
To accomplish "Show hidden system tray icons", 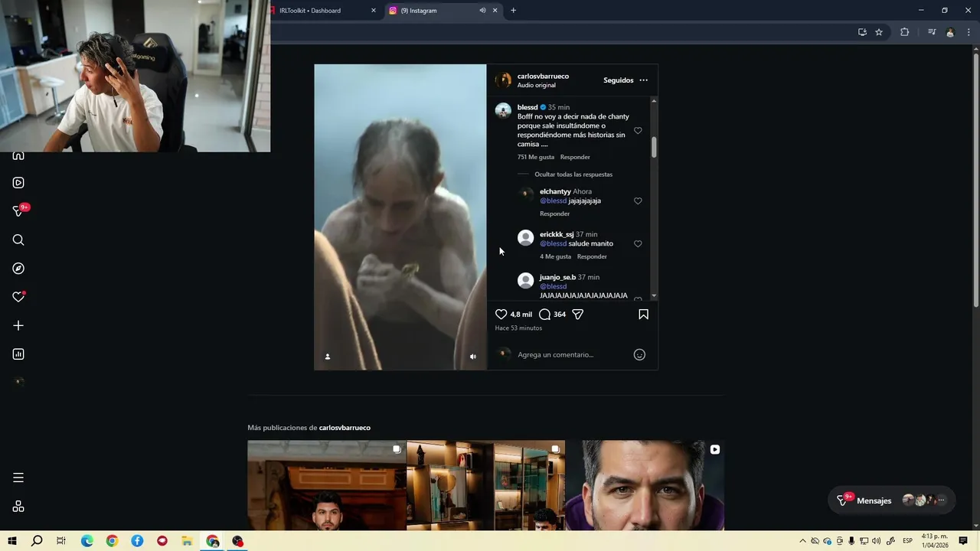I will point(802,541).
